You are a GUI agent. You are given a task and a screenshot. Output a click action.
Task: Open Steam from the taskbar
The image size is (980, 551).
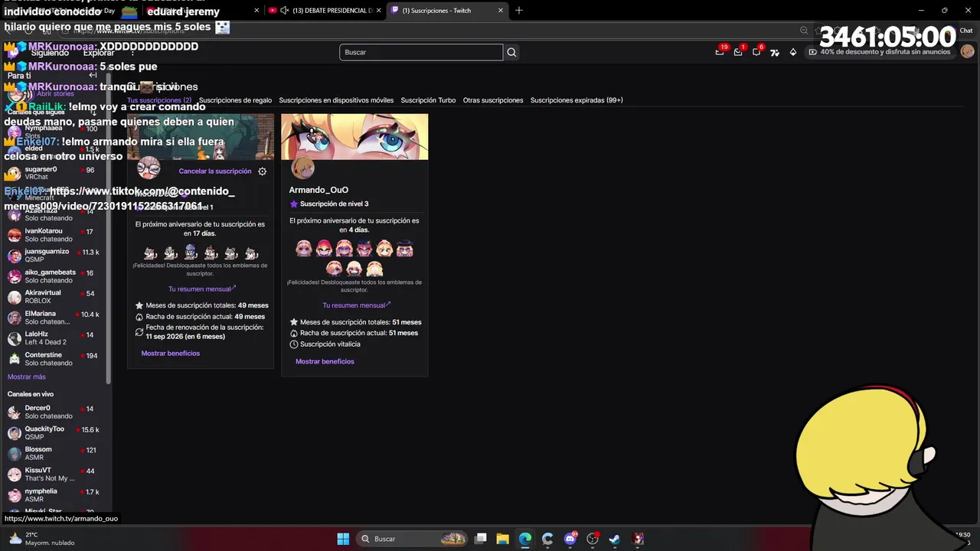click(615, 539)
